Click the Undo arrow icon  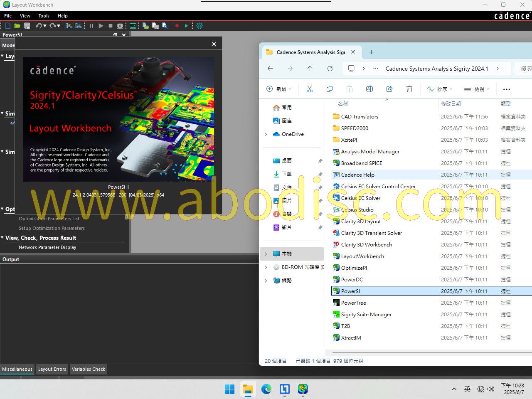[x=39, y=26]
